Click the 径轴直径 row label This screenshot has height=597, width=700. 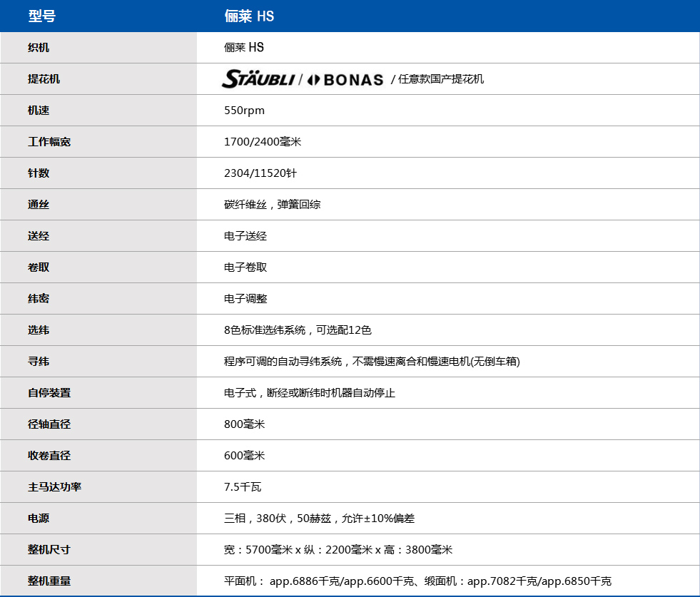(49, 424)
